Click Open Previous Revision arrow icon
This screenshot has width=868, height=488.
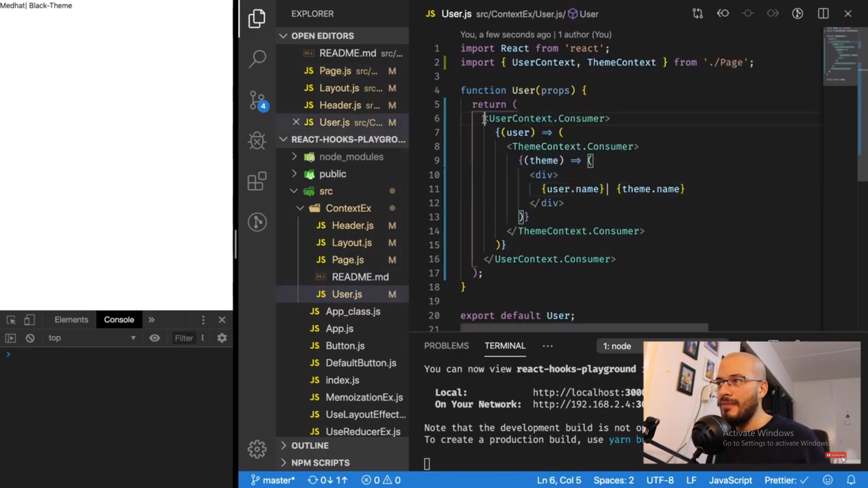[x=723, y=14]
